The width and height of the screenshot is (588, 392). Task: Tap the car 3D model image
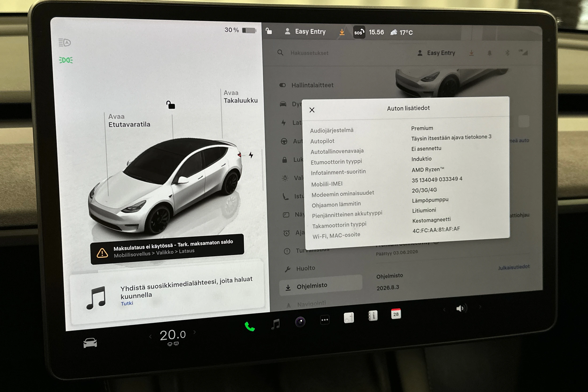pos(165,186)
